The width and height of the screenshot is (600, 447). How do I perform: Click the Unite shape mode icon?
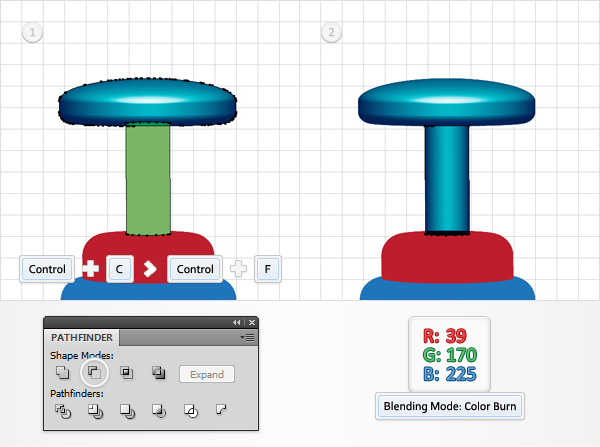(62, 372)
